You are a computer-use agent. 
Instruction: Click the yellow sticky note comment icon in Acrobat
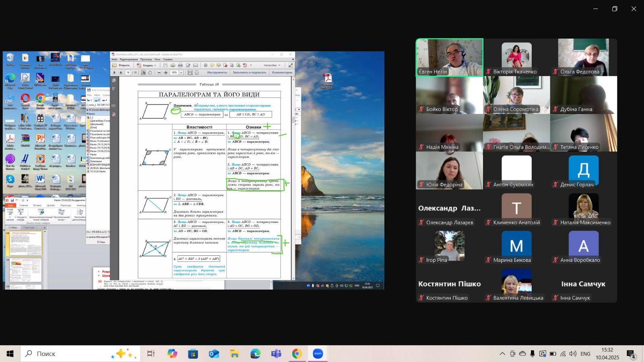(x=212, y=65)
